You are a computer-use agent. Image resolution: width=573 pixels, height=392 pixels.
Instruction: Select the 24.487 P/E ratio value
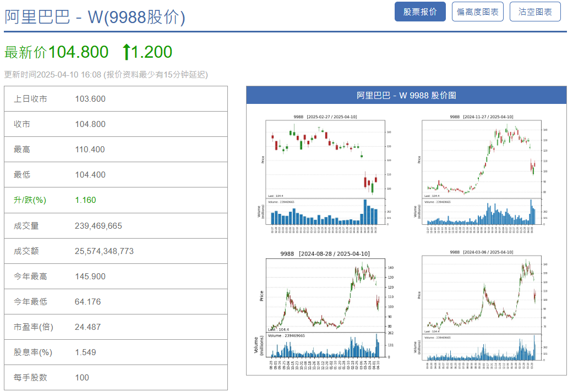pos(88,327)
